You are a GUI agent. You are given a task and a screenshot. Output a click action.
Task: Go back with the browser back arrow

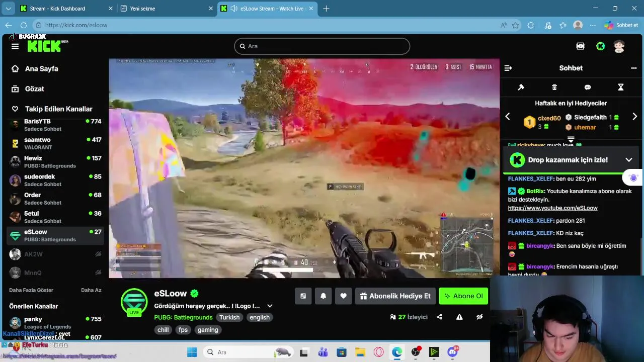click(9, 25)
